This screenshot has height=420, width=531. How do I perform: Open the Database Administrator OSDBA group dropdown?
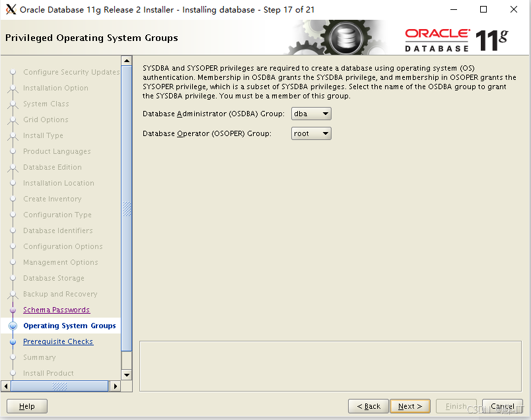coord(326,113)
